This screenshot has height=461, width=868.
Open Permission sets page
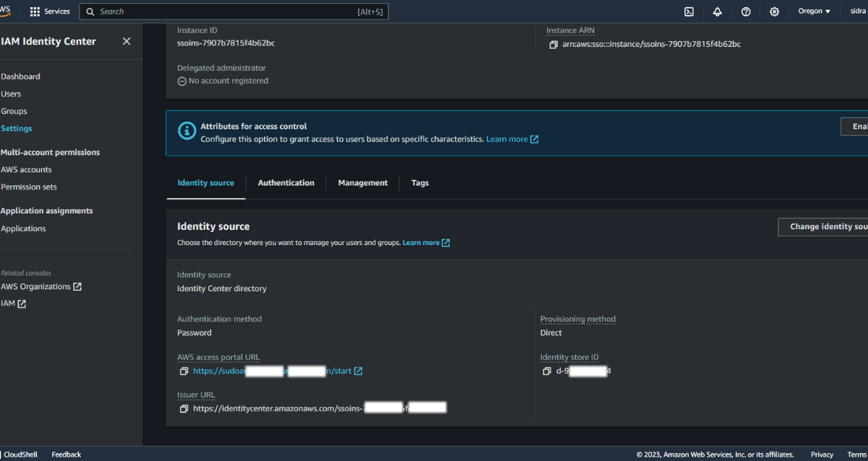point(29,187)
